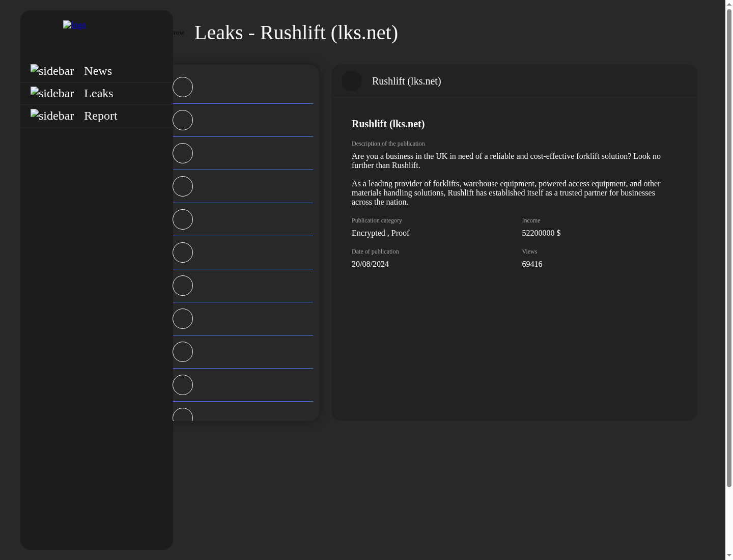Open the News menu item
This screenshot has height=560, width=733.
pyautogui.click(x=98, y=71)
